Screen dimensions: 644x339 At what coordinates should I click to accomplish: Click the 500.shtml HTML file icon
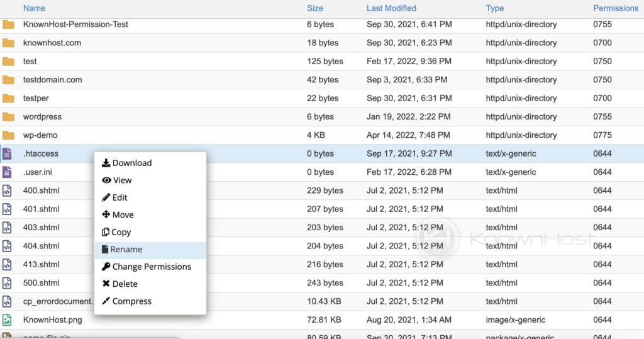[x=7, y=283]
